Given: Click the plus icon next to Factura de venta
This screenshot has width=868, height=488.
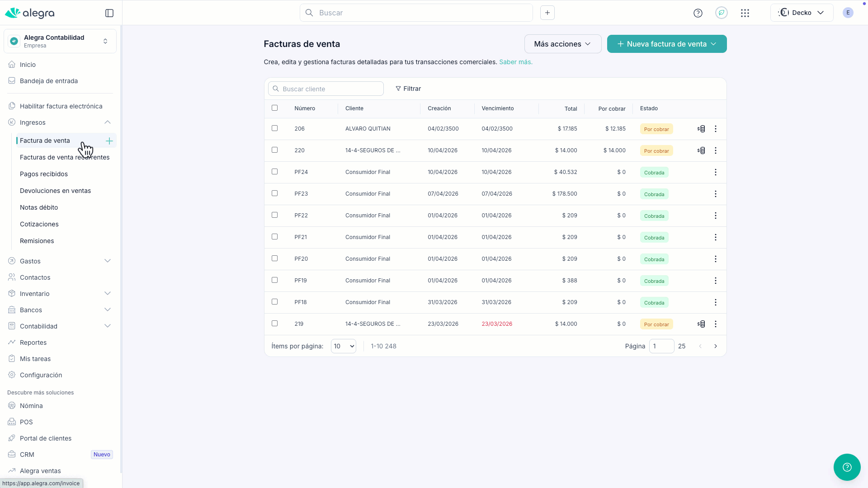Looking at the screenshot, I should [x=109, y=141].
